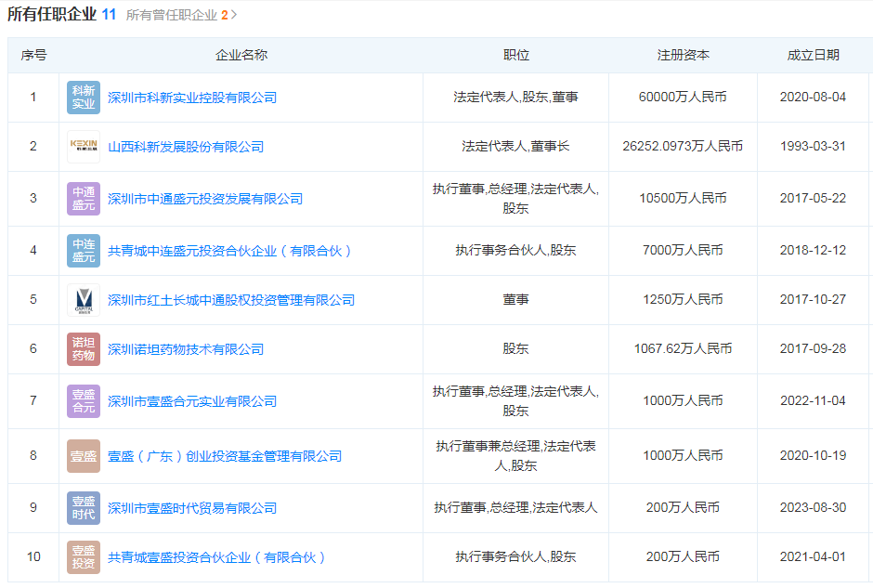873x588 pixels.
Task: Select the date 2021-04-01
Action: [x=813, y=556]
